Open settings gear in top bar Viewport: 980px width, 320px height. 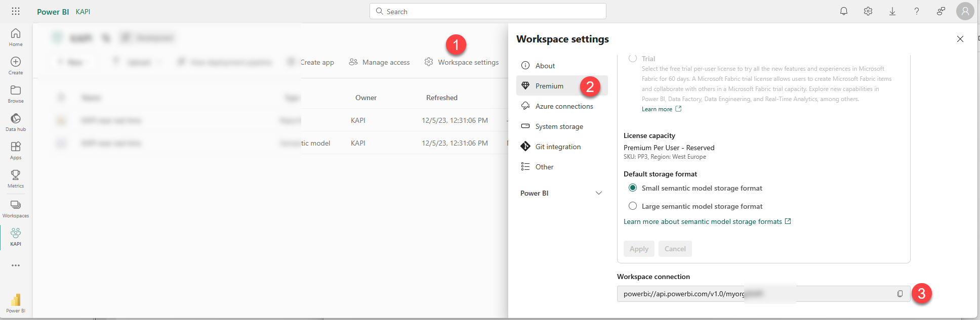tap(868, 11)
